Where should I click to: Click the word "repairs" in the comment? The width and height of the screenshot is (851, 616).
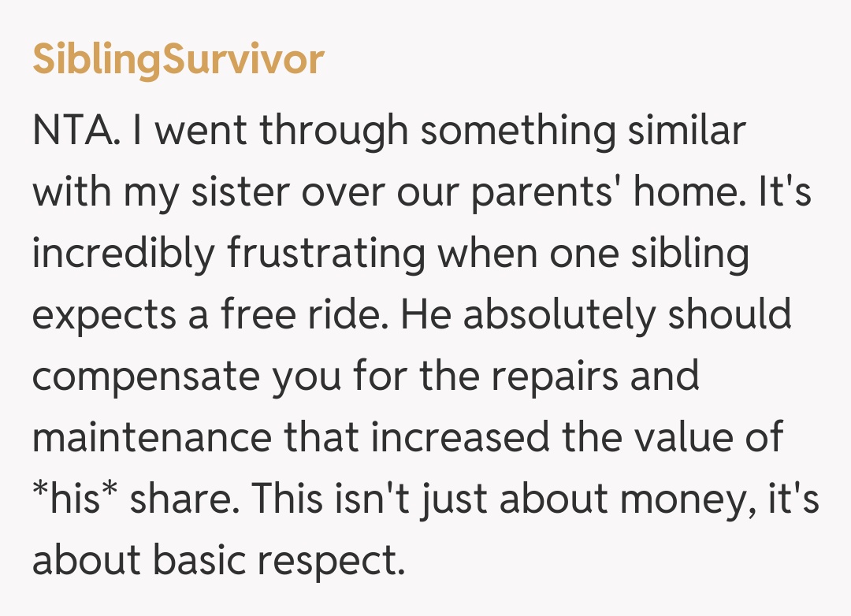coord(555,378)
